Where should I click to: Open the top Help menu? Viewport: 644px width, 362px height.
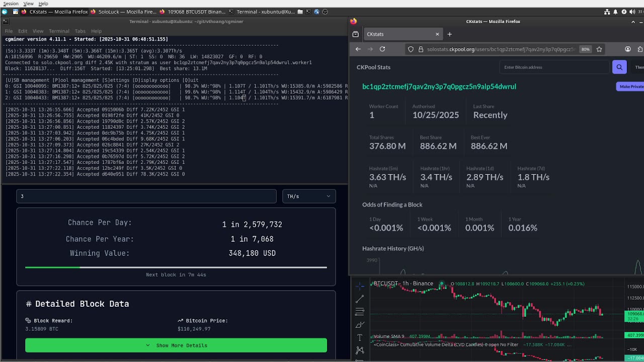[x=43, y=4]
